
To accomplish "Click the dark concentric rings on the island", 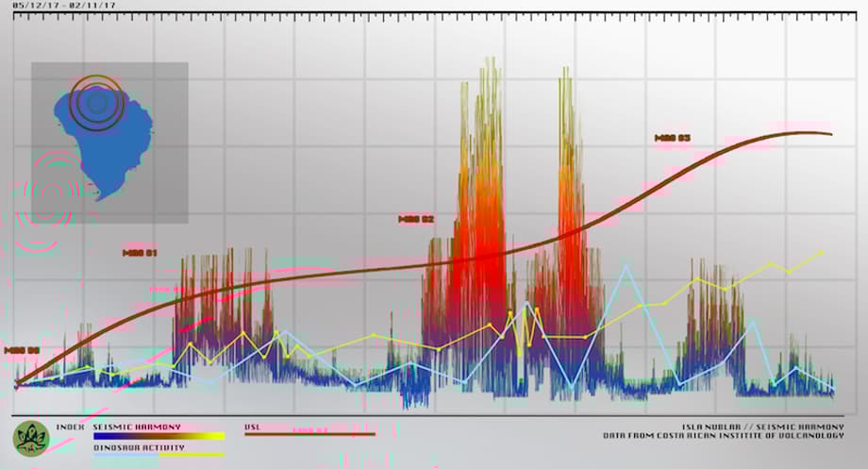I will [x=92, y=103].
